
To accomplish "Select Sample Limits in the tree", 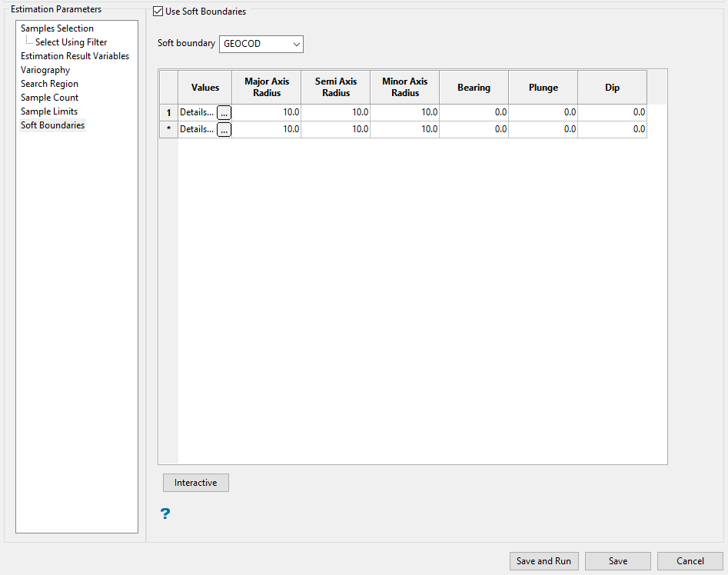I will 49,111.
